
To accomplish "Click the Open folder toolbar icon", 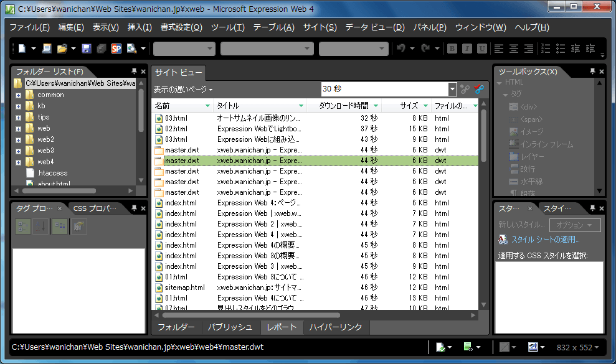I will [x=62, y=49].
